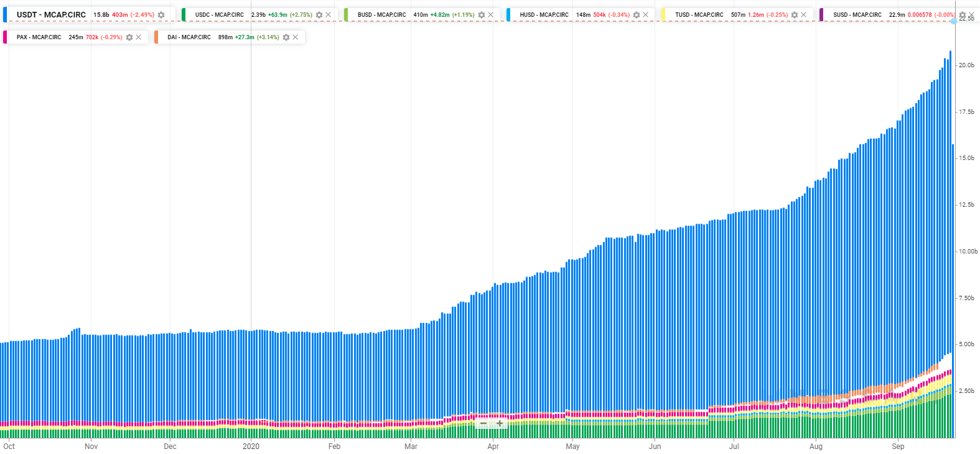Remove the HUSD series from chart
The width and height of the screenshot is (980, 454).
(x=646, y=15)
